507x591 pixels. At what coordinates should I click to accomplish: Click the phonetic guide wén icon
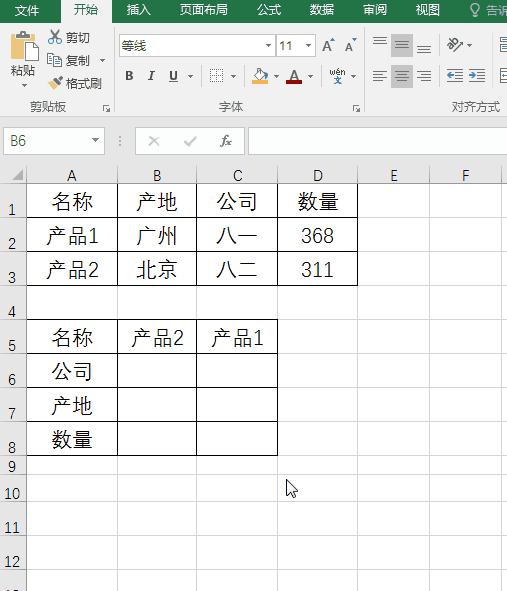coord(337,76)
